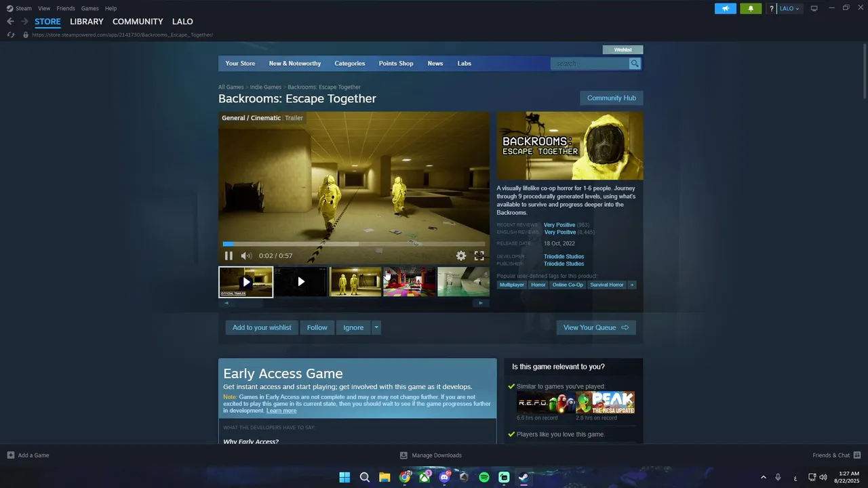Select the Multiplayer tag
The width and height of the screenshot is (868, 488).
tap(512, 285)
